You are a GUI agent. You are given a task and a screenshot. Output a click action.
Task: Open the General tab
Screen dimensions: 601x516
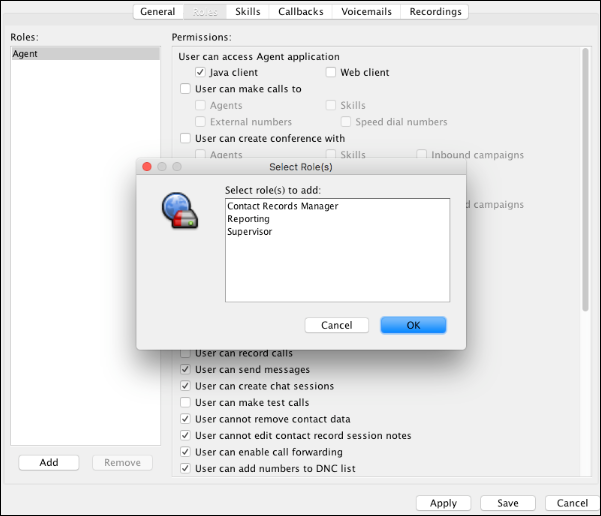point(158,12)
